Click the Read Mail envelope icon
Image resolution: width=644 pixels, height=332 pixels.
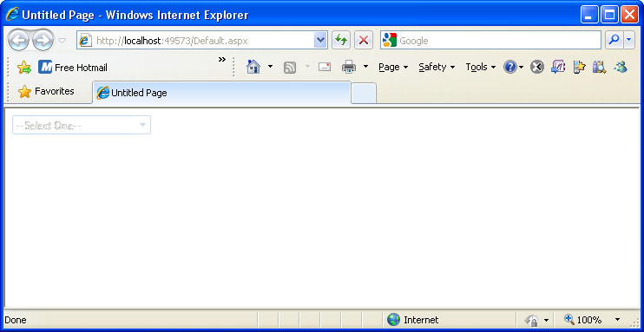(325, 67)
